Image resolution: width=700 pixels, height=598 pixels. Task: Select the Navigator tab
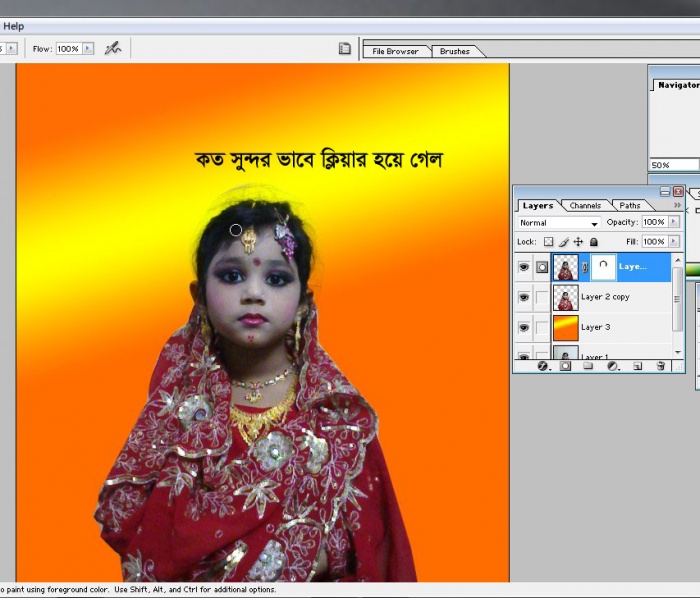click(x=678, y=85)
